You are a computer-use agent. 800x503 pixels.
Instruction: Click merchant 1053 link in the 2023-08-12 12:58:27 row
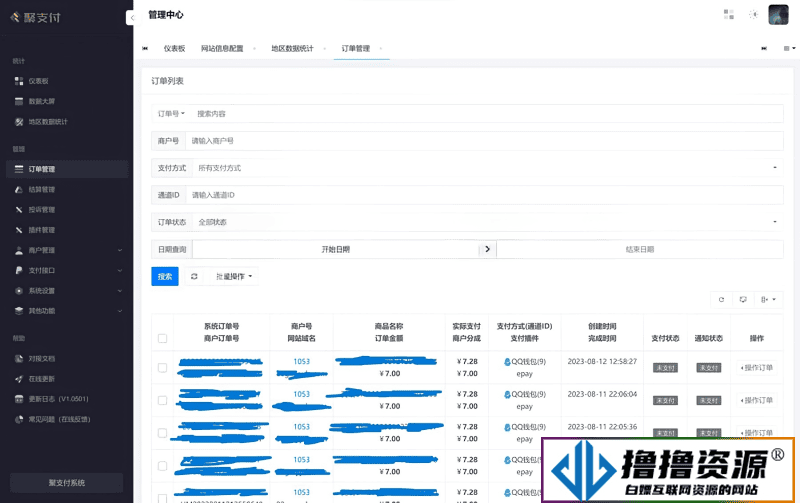(x=302, y=361)
